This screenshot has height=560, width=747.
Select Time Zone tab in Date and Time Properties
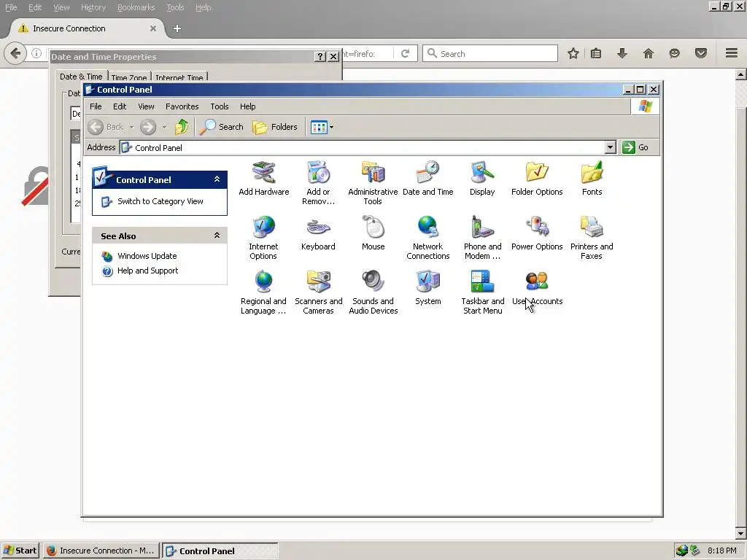click(x=129, y=77)
